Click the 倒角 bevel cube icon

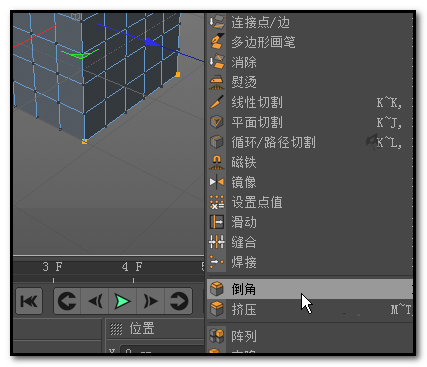[217, 289]
